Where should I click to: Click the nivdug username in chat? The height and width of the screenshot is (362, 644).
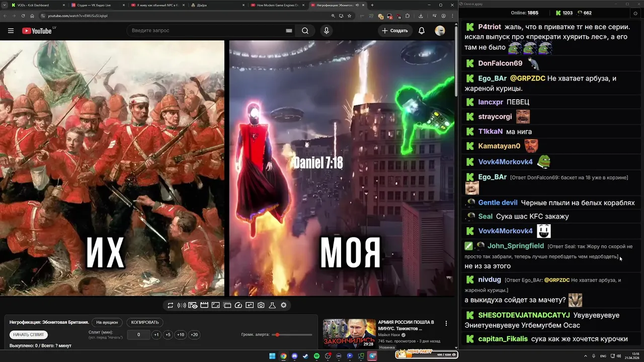pyautogui.click(x=490, y=280)
